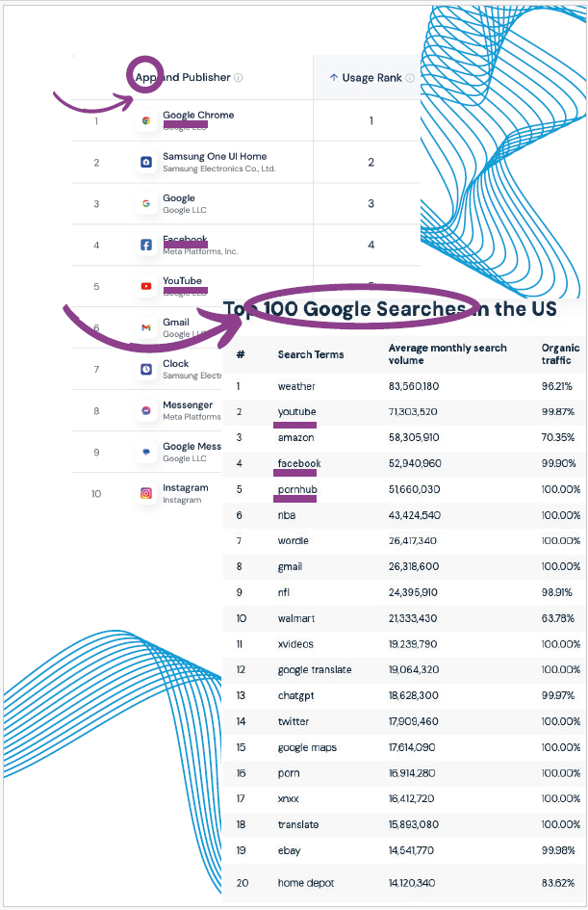The image size is (588, 910).
Task: Click the Samsung Clock app icon
Action: tap(146, 369)
